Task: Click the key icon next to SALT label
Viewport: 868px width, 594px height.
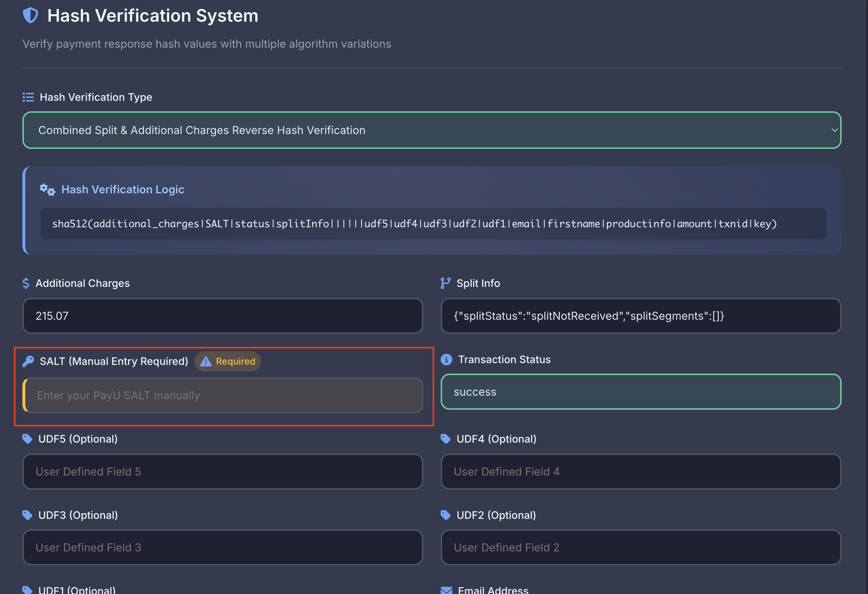Action: (x=28, y=361)
